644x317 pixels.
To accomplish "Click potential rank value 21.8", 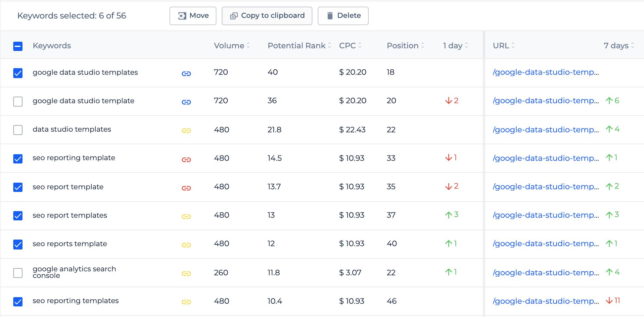I will click(x=274, y=130).
